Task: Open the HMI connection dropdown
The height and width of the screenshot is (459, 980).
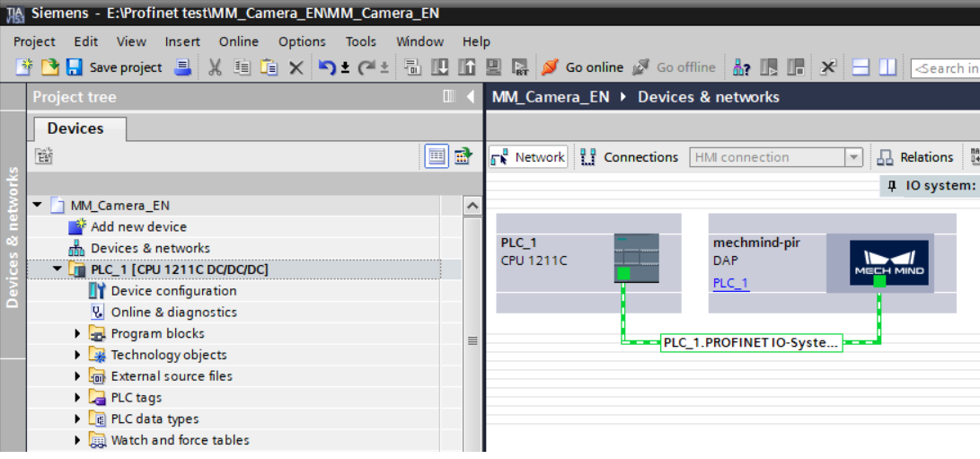Action: 853,157
